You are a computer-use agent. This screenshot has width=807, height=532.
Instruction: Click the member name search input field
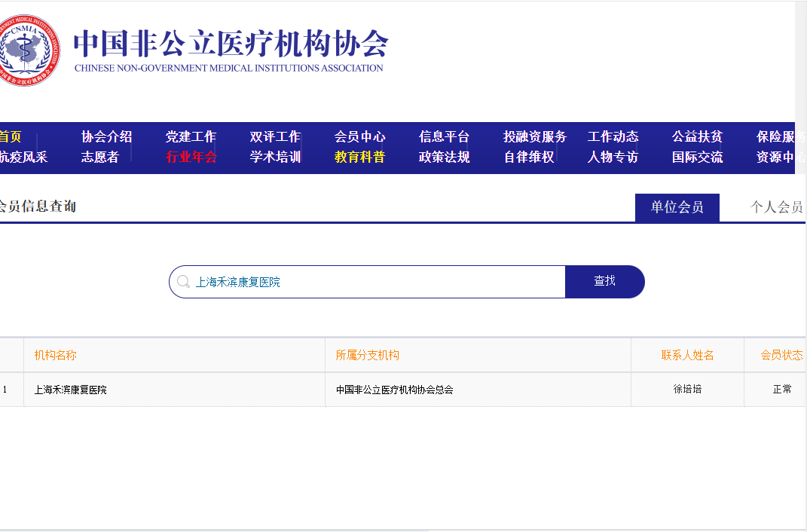(377, 282)
